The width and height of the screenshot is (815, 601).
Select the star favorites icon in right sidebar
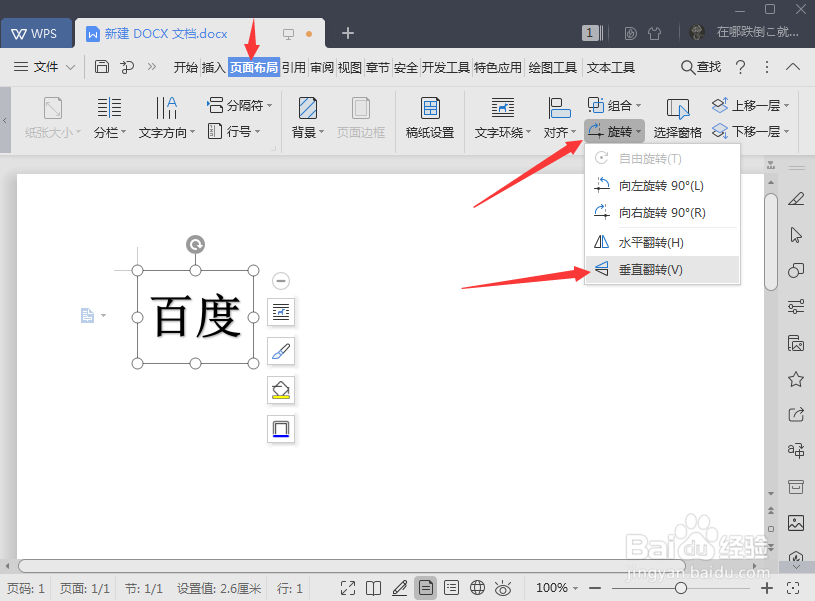795,380
